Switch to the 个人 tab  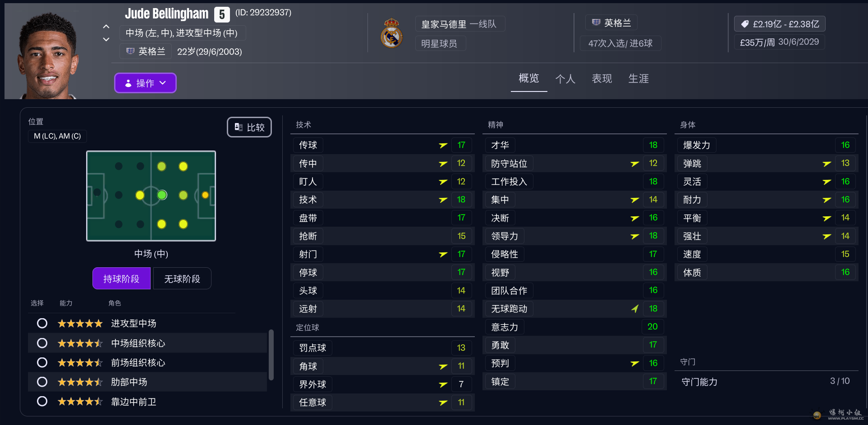(565, 79)
